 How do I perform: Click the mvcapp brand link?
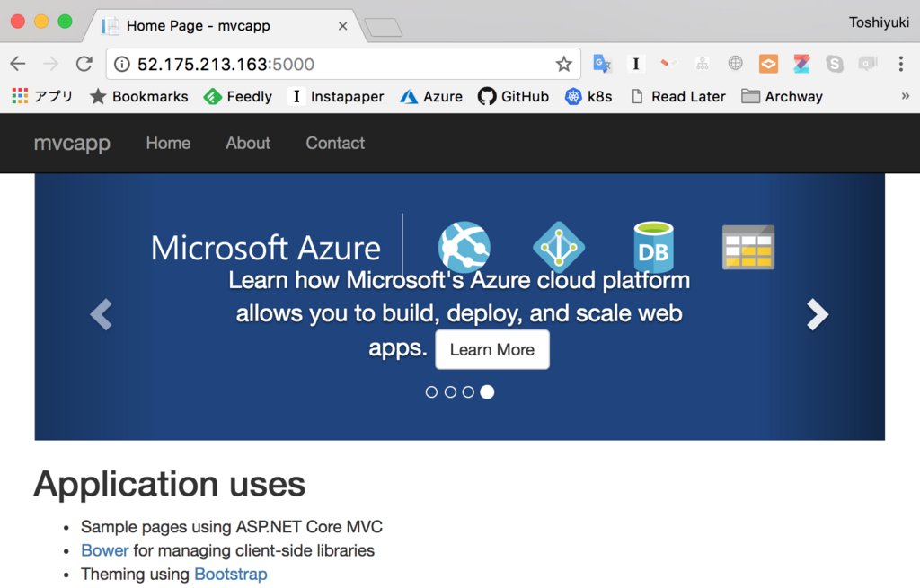tap(72, 143)
